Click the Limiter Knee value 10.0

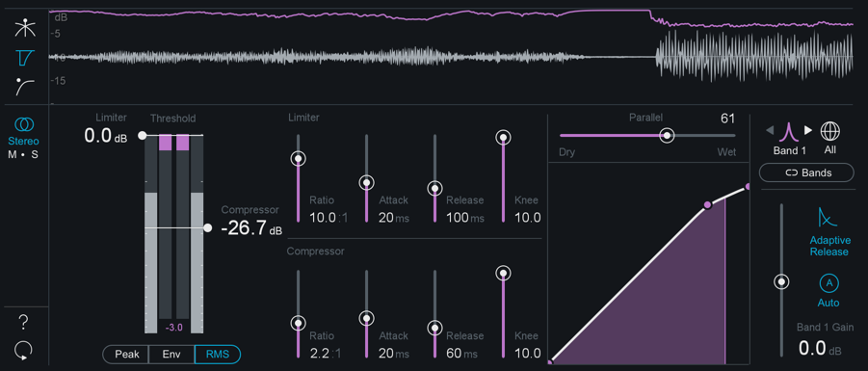tap(528, 218)
